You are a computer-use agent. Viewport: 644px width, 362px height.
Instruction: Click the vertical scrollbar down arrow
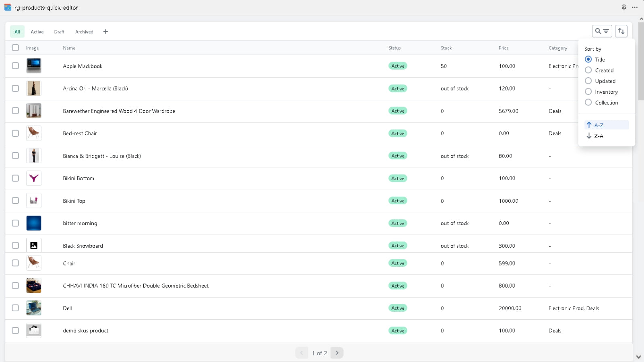click(x=638, y=357)
